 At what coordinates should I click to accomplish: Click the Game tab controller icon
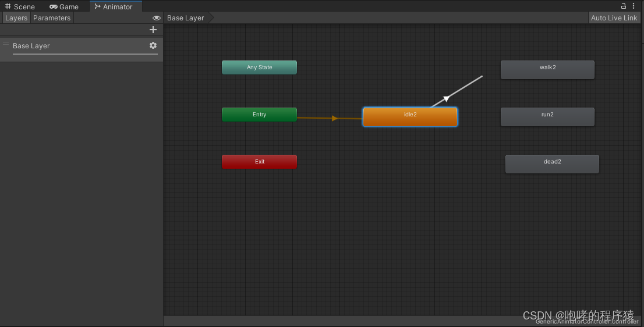point(54,6)
